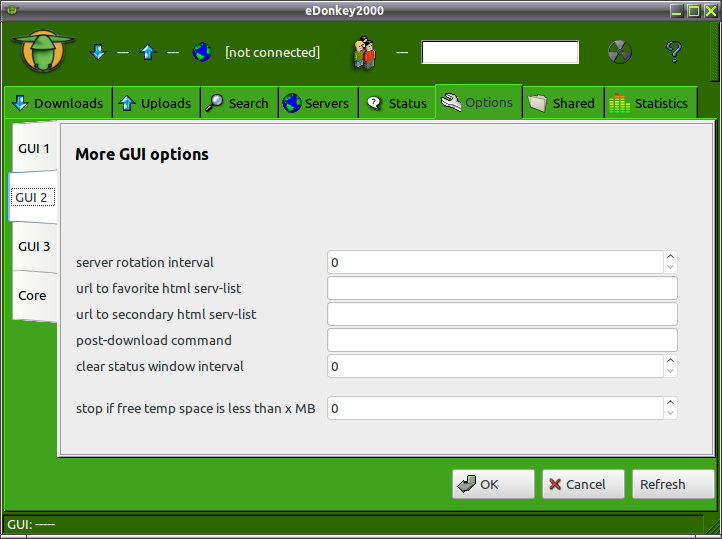
Task: Increase clear status window interval
Action: coord(670,361)
